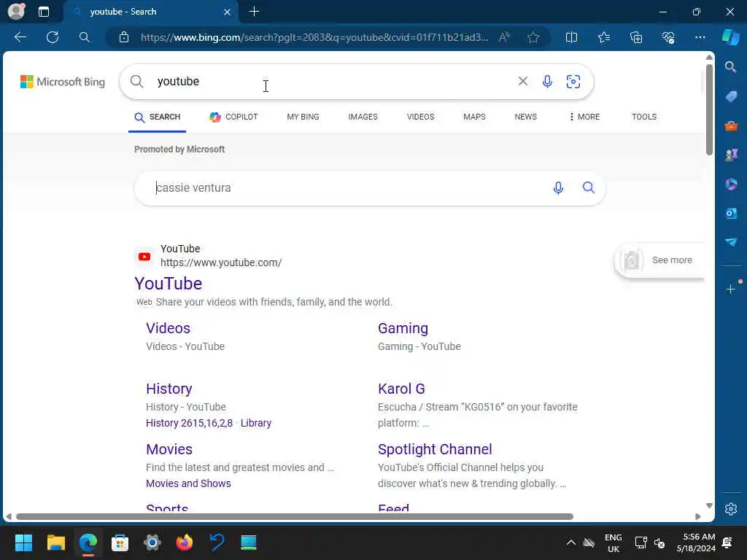747x560 pixels.
Task: Open sidebar settings gear
Action: point(731,509)
